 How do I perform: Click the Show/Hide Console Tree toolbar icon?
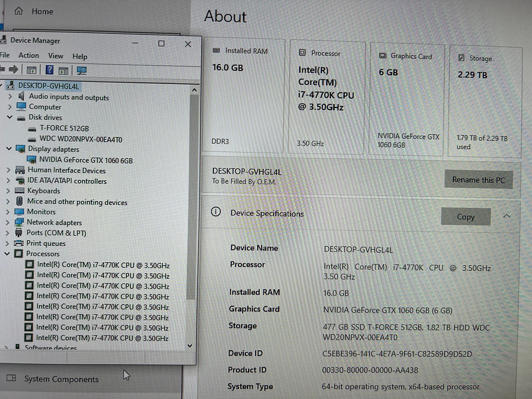click(31, 69)
